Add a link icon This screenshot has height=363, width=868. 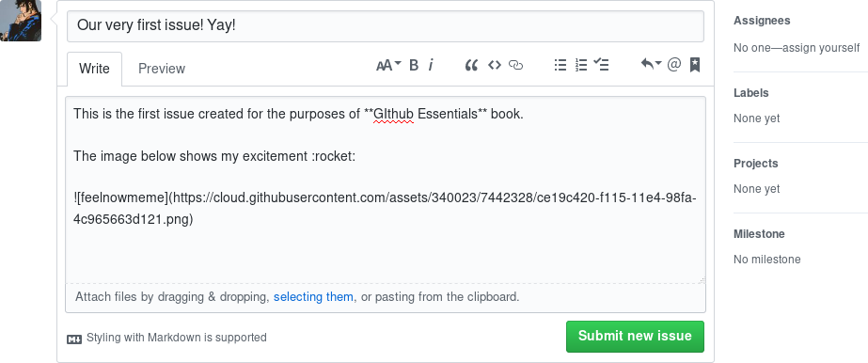tap(516, 65)
